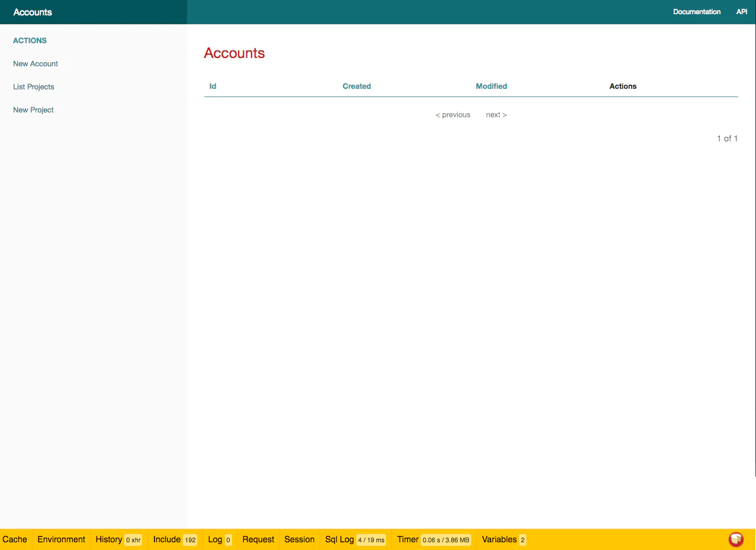Go to previous page of accounts
Screen dimensions: 756x550
point(453,115)
